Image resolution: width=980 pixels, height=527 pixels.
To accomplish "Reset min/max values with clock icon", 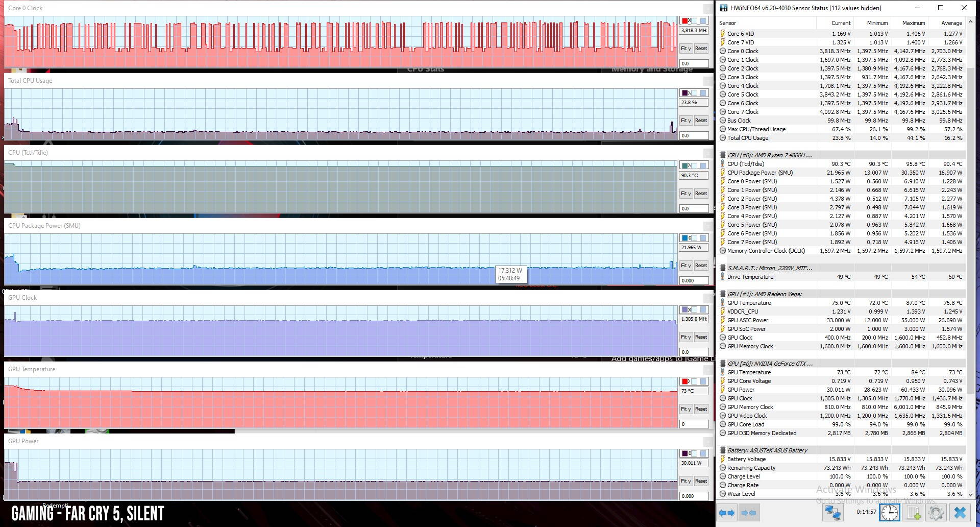I will point(890,513).
